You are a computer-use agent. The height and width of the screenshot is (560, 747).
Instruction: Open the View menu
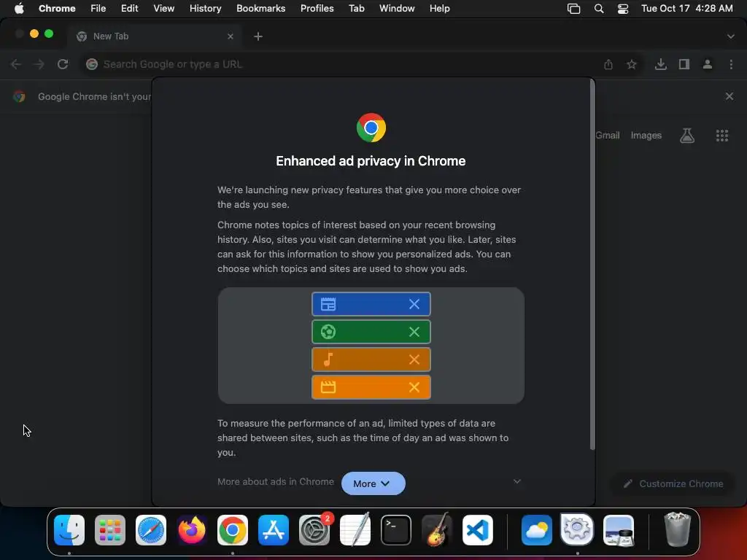(163, 8)
